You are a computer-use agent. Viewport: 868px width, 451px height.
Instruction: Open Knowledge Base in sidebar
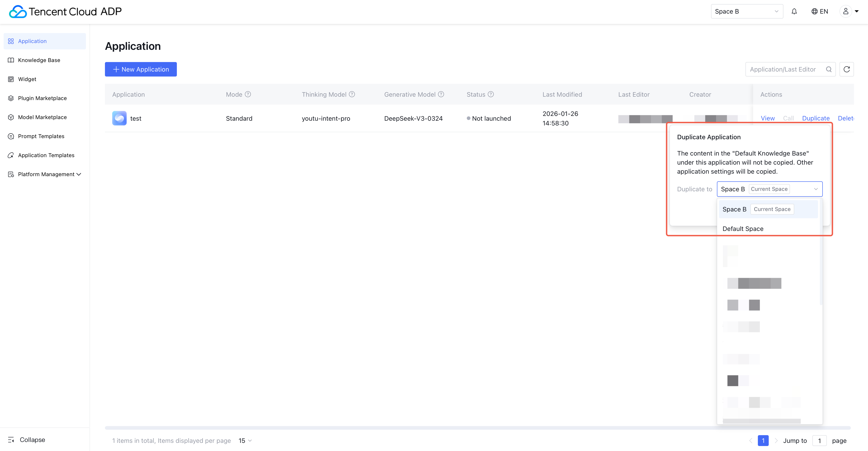point(39,60)
